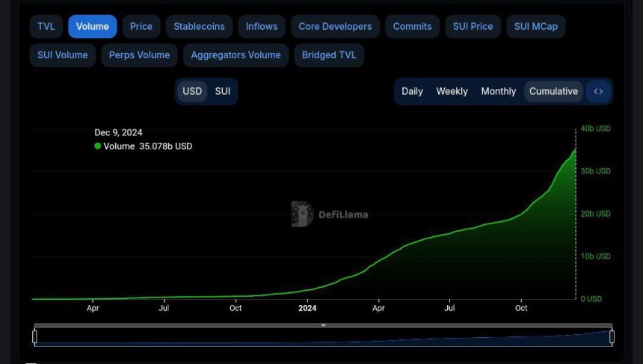643x364 pixels.
Task: Click the embed code icon button
Action: point(598,91)
